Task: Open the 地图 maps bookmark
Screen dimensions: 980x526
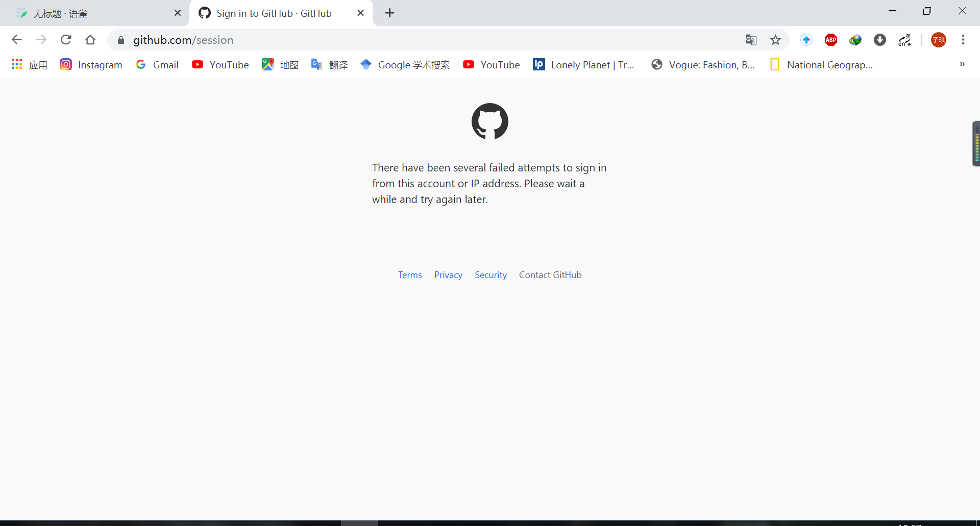Action: 280,65
